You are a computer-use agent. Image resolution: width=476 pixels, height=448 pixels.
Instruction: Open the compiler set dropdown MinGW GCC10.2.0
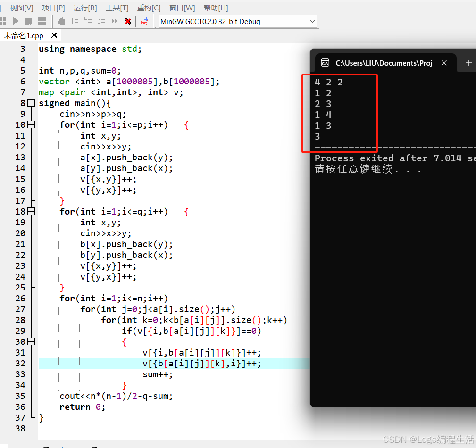coord(238,22)
